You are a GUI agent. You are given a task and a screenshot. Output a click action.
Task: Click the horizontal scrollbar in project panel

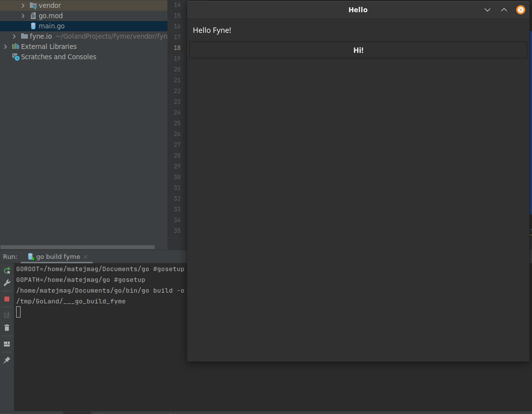[x=77, y=247]
